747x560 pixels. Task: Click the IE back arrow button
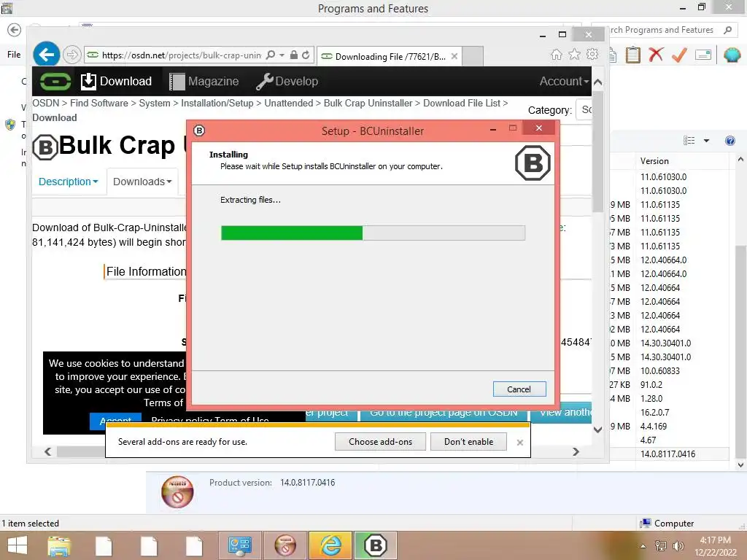click(46, 55)
